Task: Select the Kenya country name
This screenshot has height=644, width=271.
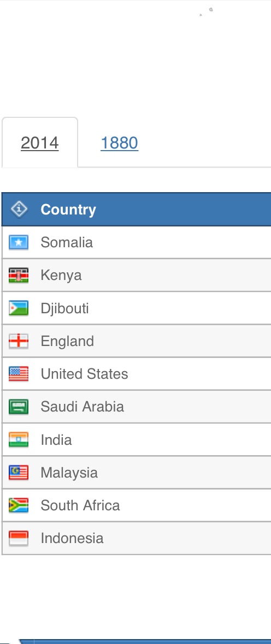Action: pyautogui.click(x=61, y=275)
